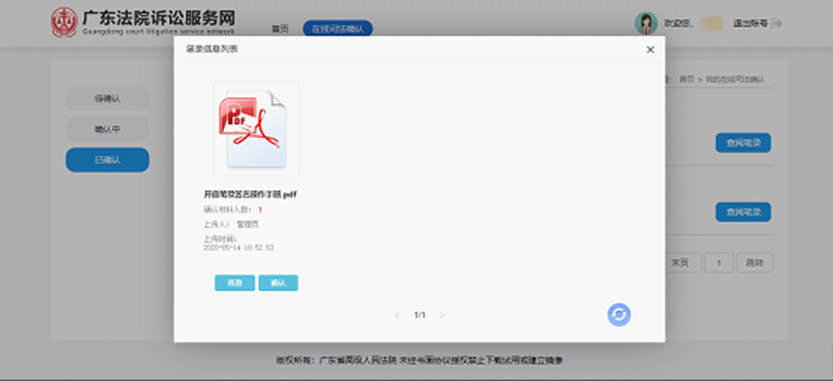Select the 在线司法确认 tab
The image size is (833, 381).
tap(338, 29)
